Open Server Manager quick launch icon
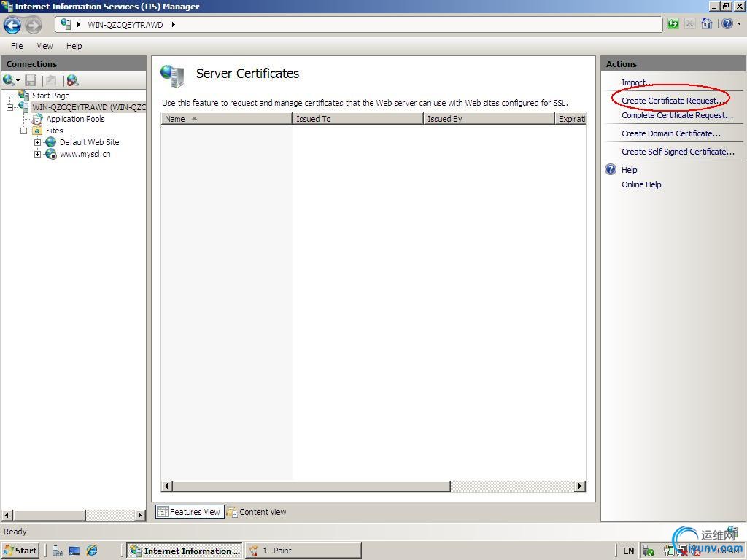 click(58, 551)
